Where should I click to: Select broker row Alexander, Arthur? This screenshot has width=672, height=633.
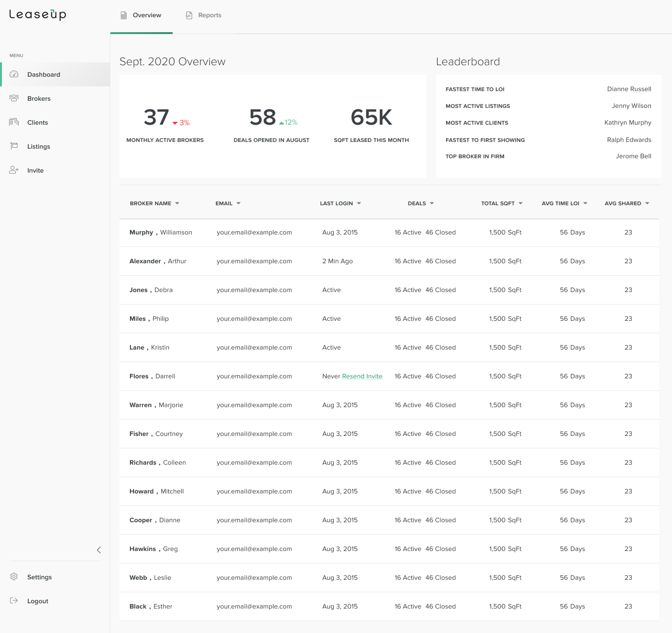pos(389,261)
